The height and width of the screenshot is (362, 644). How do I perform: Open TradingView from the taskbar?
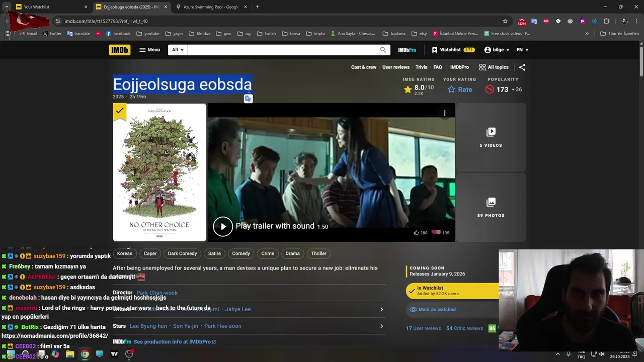pyautogui.click(x=114, y=354)
